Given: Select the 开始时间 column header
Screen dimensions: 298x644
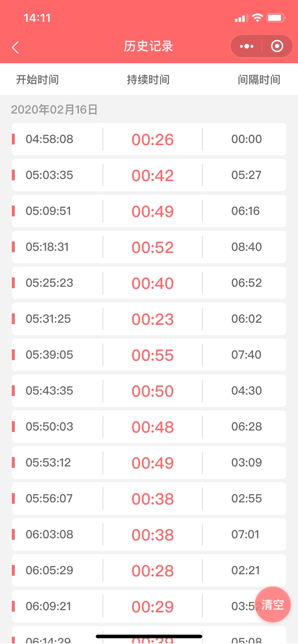Looking at the screenshot, I should coord(37,79).
